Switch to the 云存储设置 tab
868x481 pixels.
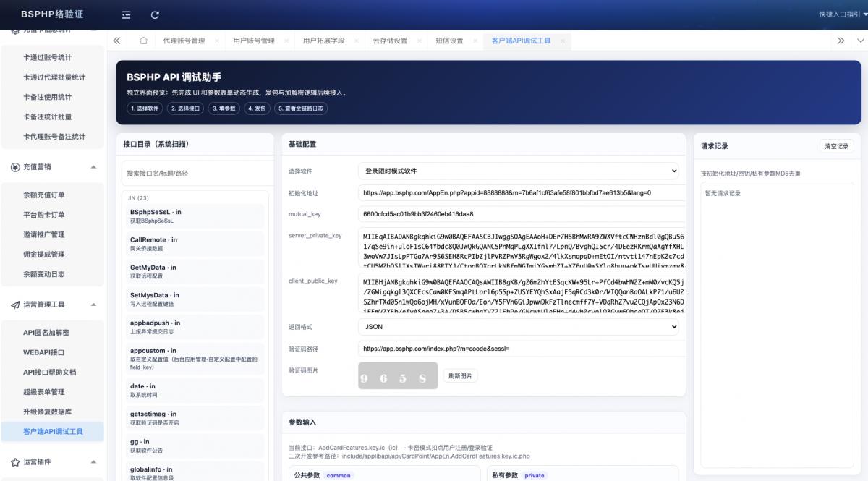point(391,41)
